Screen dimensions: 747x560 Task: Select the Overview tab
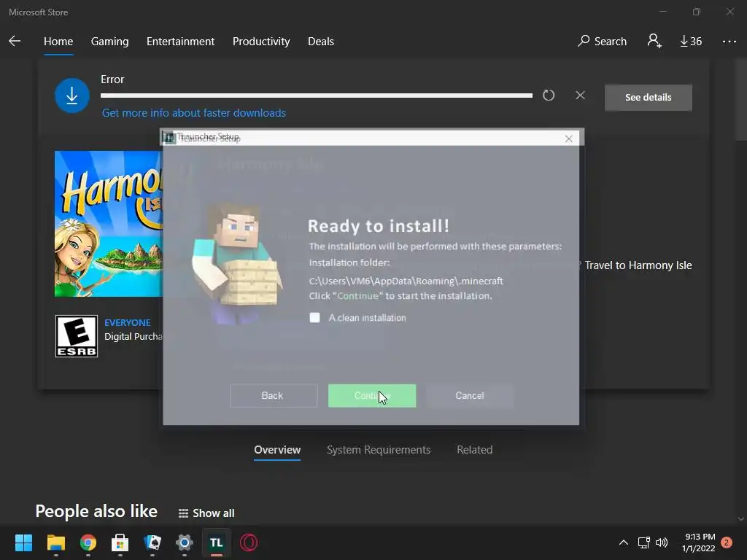(277, 449)
